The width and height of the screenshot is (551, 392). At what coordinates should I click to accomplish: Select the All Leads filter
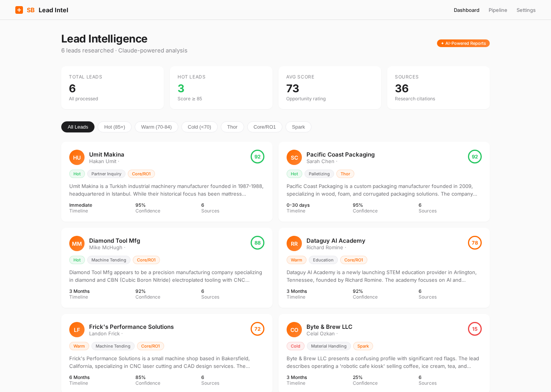click(x=78, y=127)
